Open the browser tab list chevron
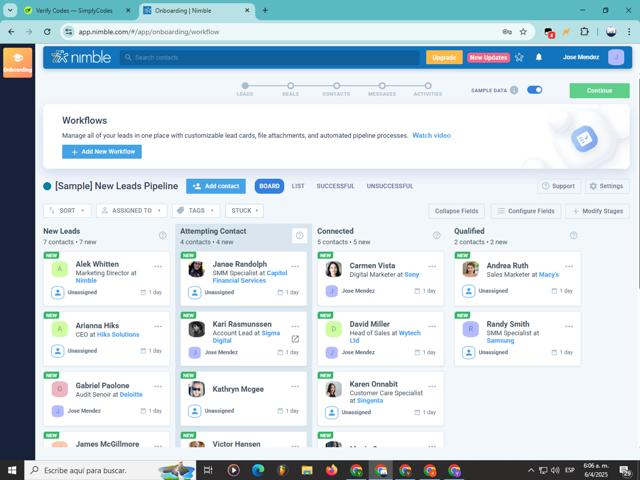 coord(10,11)
